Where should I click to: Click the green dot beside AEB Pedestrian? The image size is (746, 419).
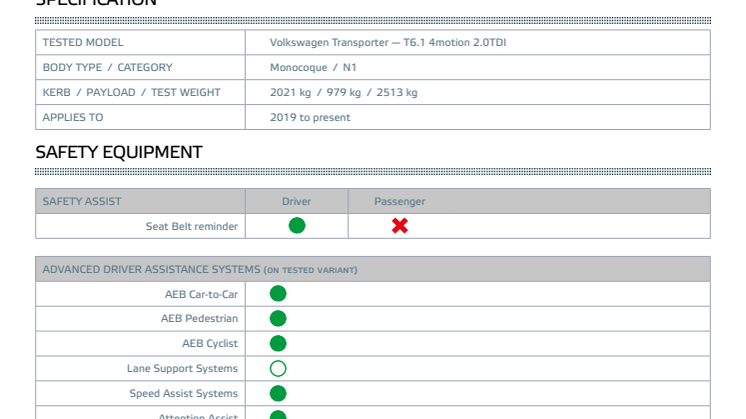278,318
